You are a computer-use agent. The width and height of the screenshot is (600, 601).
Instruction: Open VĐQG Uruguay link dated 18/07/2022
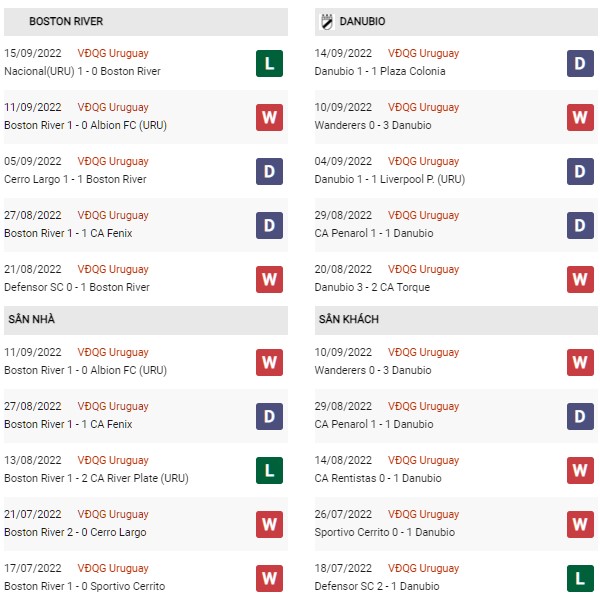pyautogui.click(x=423, y=568)
